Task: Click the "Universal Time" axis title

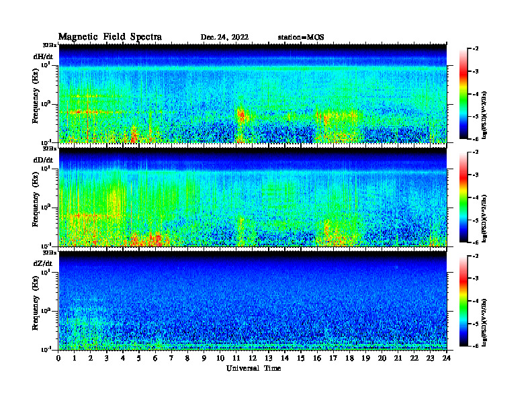Action: tap(253, 368)
